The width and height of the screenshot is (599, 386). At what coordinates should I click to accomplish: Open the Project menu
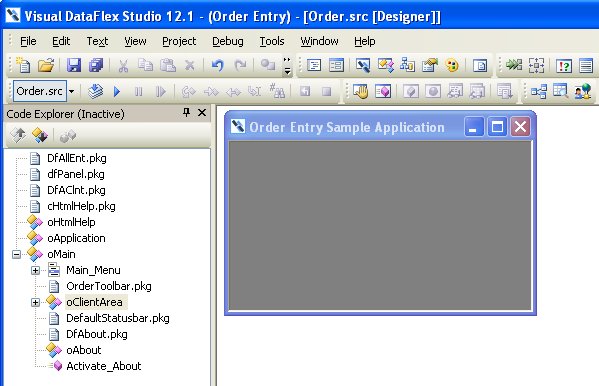179,41
